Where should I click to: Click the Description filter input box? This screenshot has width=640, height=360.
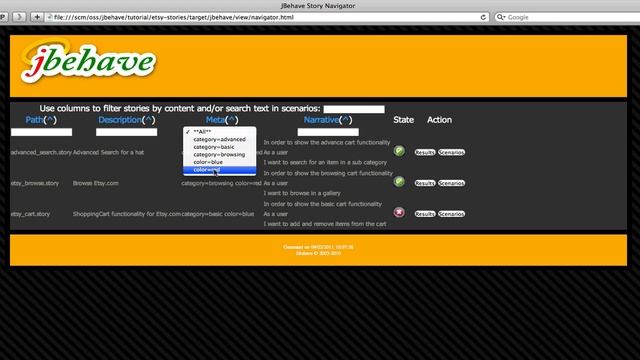[127, 132]
